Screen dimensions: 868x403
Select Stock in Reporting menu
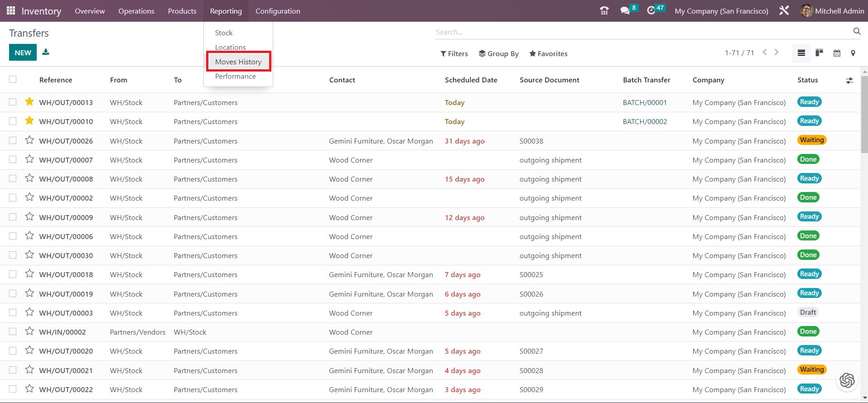click(x=224, y=33)
